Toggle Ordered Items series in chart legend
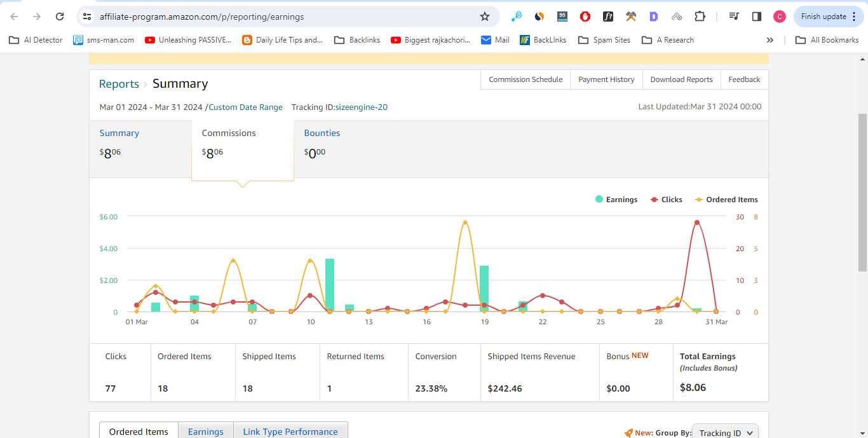Image resolution: width=868 pixels, height=438 pixels. point(726,200)
